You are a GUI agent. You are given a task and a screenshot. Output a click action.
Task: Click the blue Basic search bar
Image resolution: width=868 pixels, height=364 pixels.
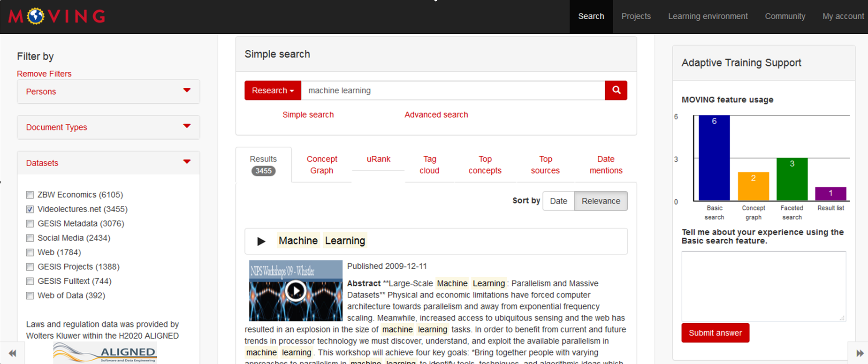point(714,159)
